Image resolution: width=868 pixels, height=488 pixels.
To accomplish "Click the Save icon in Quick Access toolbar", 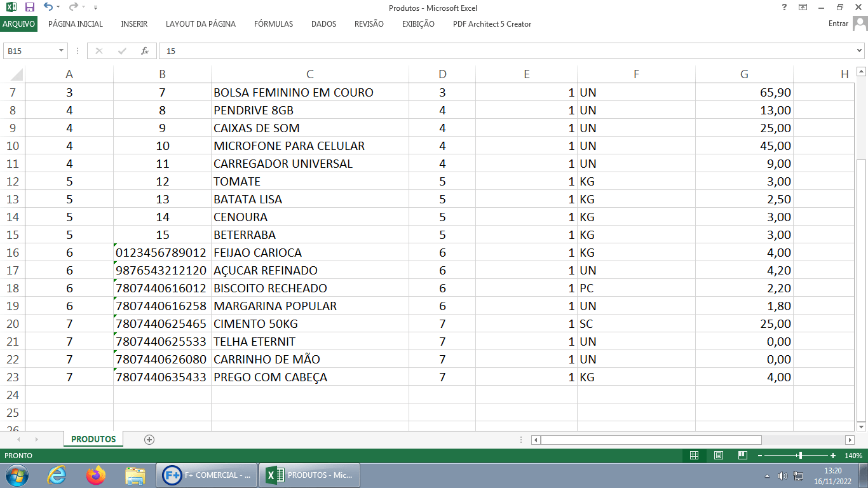I will coord(29,8).
